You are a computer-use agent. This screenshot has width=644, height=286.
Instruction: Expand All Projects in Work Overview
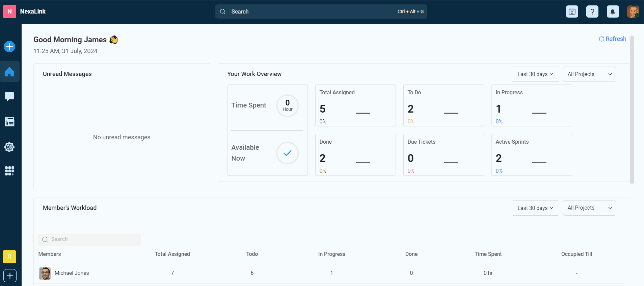click(x=589, y=74)
